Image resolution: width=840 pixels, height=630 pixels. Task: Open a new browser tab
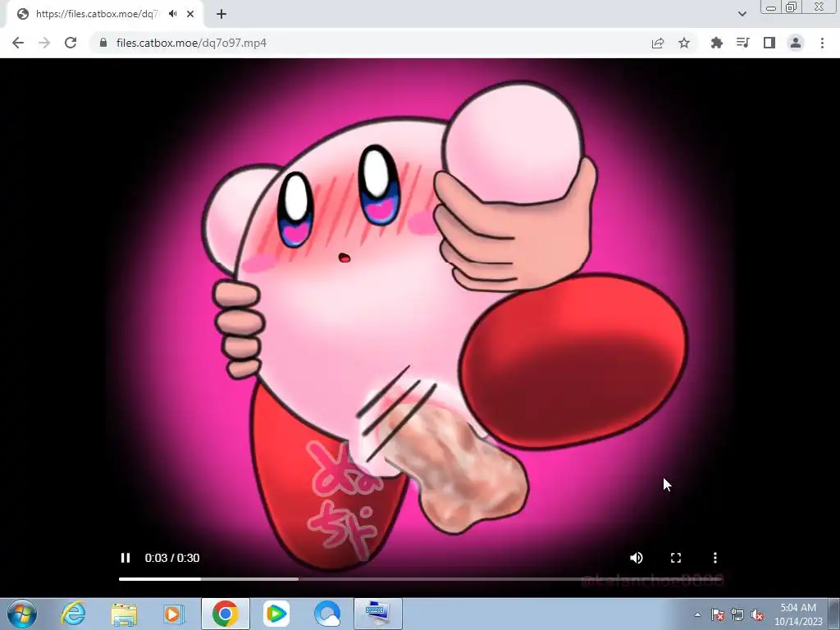(221, 14)
